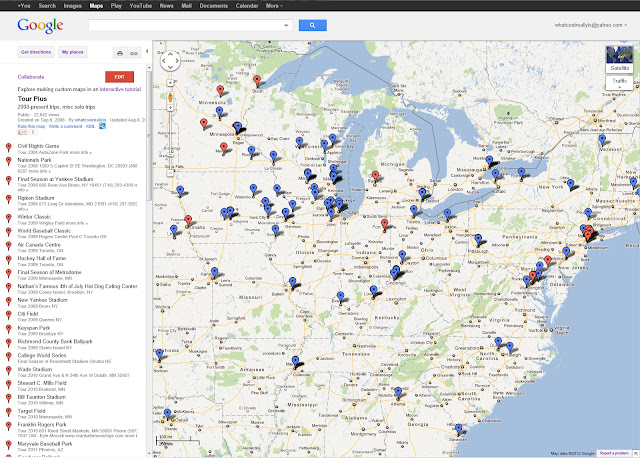Image resolution: width=640 pixels, height=458 pixels.
Task: Click the Rate this map link
Action: [x=31, y=126]
